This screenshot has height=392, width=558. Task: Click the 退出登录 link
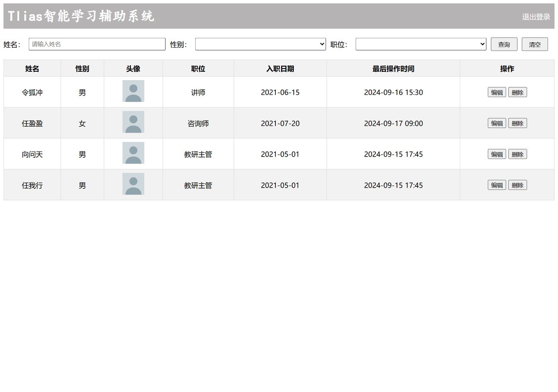(x=536, y=17)
